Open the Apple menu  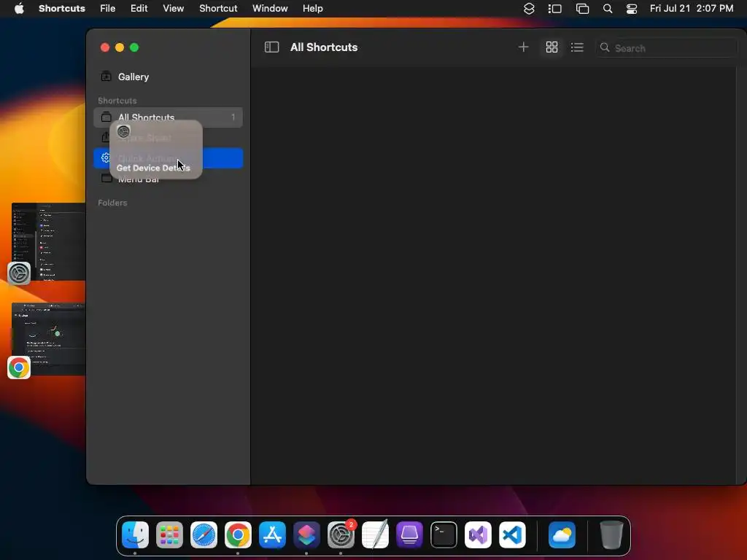19,8
